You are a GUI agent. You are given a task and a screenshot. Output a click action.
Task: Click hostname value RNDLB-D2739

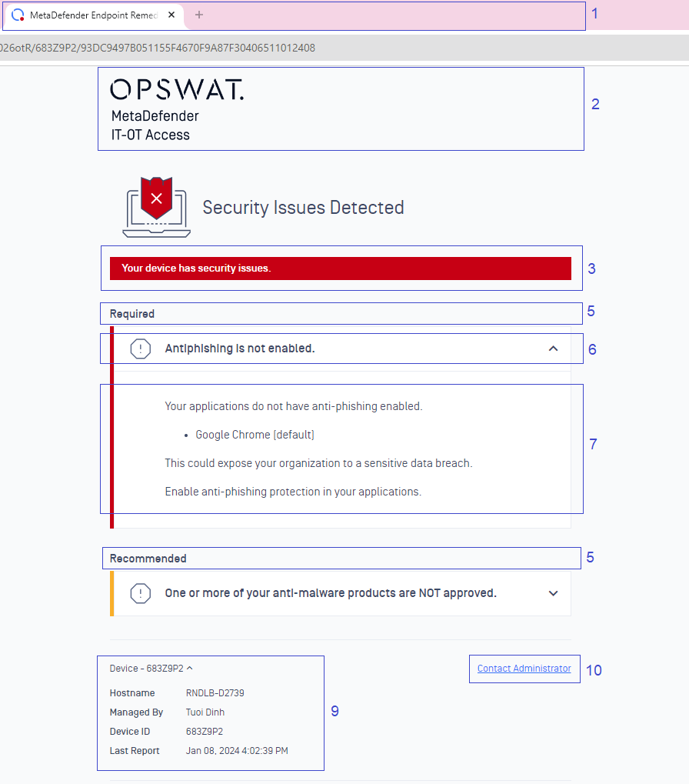click(x=215, y=693)
